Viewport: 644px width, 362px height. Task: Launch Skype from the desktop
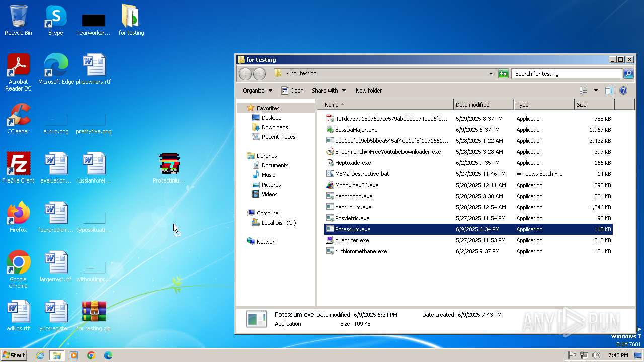pos(55,20)
